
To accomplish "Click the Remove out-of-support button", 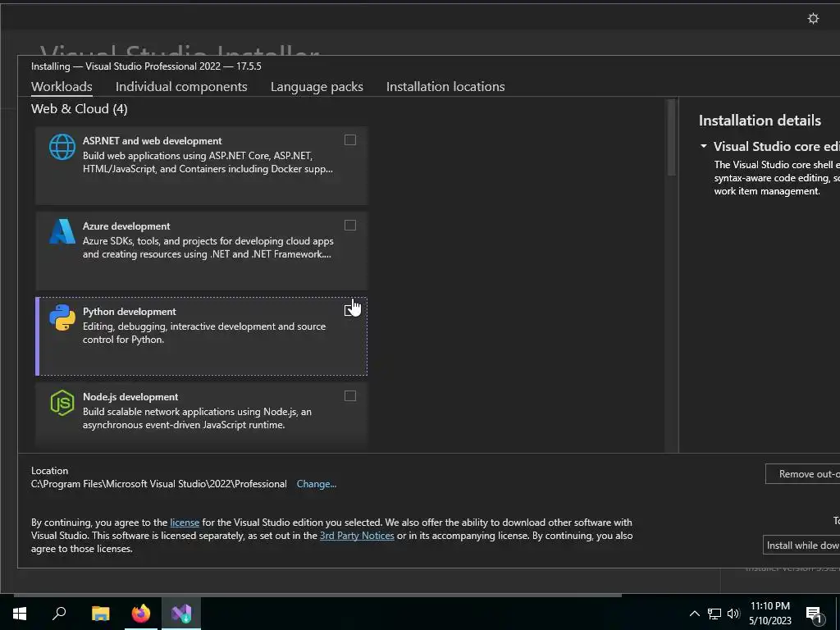I will tap(802, 474).
